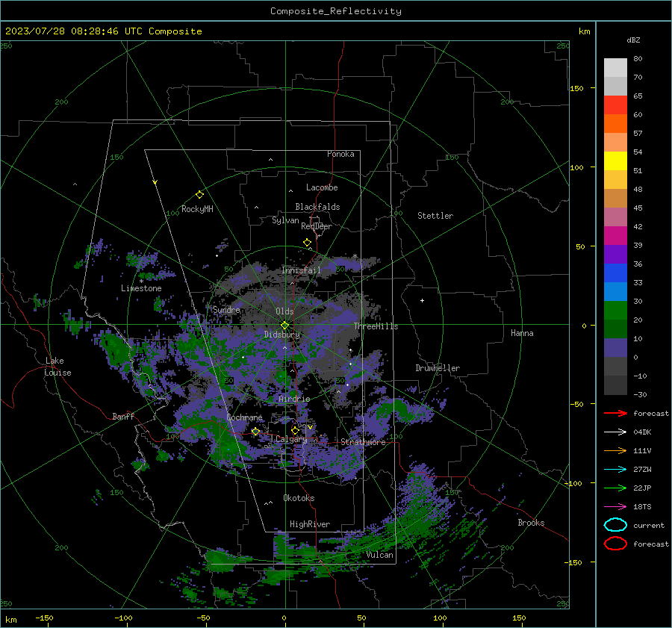672x628 pixels.
Task: Click the Composite_Reflectivity title text
Action: tap(335, 11)
